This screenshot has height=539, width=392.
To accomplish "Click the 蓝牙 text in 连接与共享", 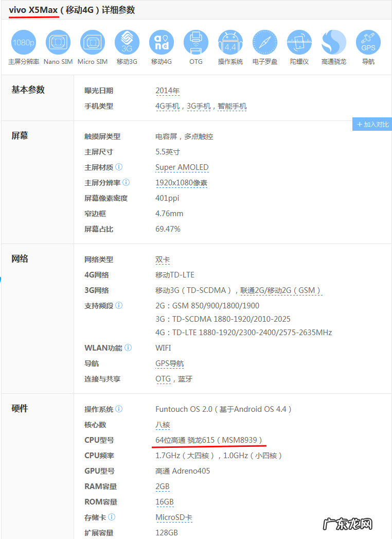I will (185, 379).
